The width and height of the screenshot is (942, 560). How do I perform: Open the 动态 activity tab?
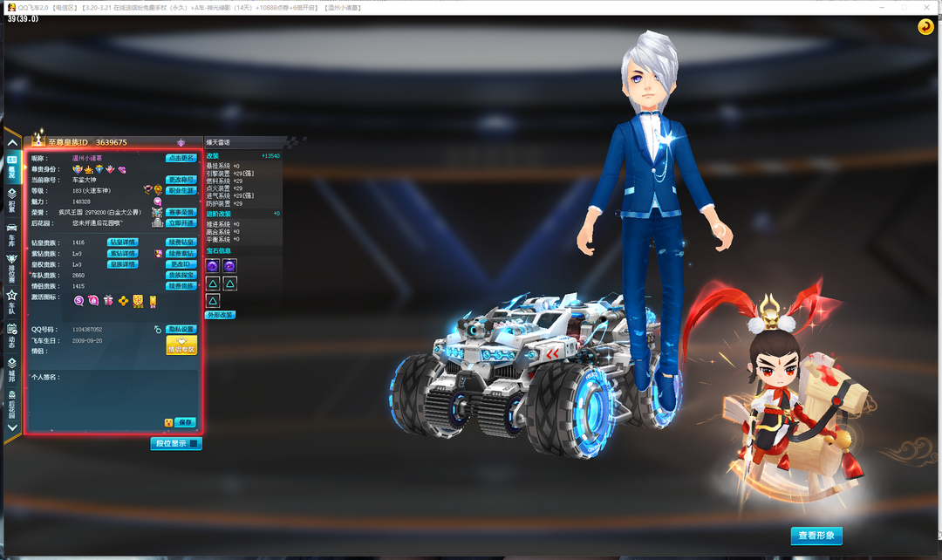coord(12,337)
